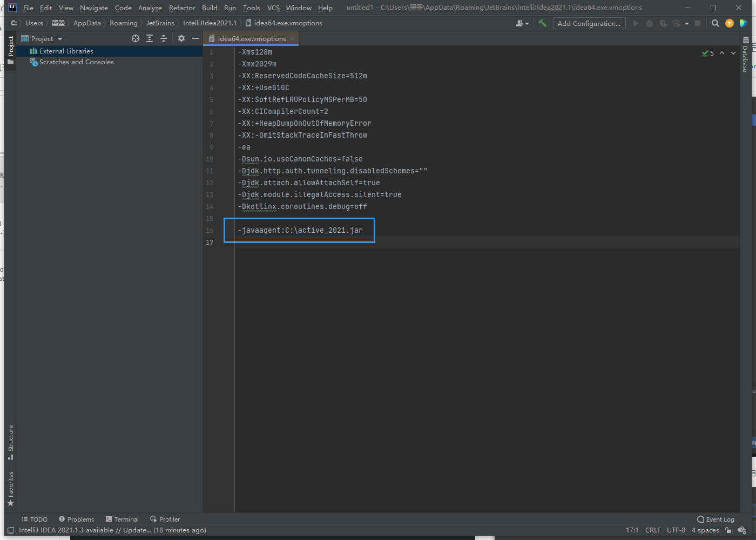Toggle tool window bars icon at bottom-left
Image resolution: width=756 pixels, height=540 pixels.
pyautogui.click(x=11, y=530)
